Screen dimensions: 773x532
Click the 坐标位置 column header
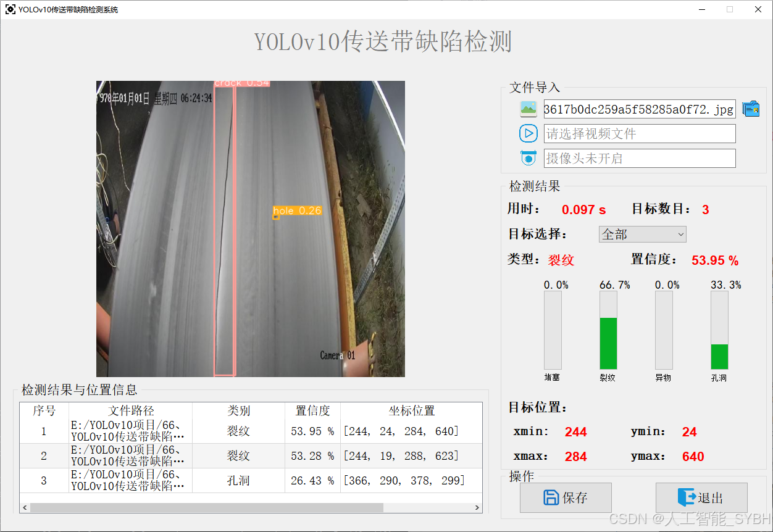point(411,410)
